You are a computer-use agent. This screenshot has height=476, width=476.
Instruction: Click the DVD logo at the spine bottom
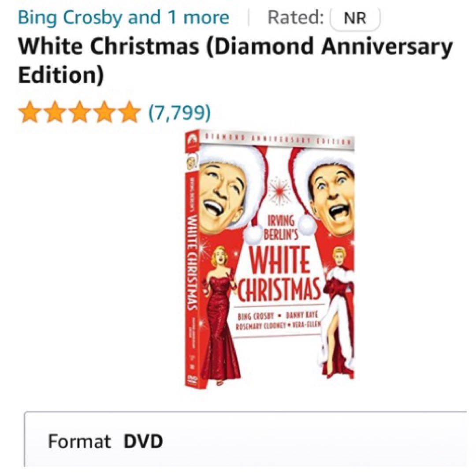click(x=192, y=379)
